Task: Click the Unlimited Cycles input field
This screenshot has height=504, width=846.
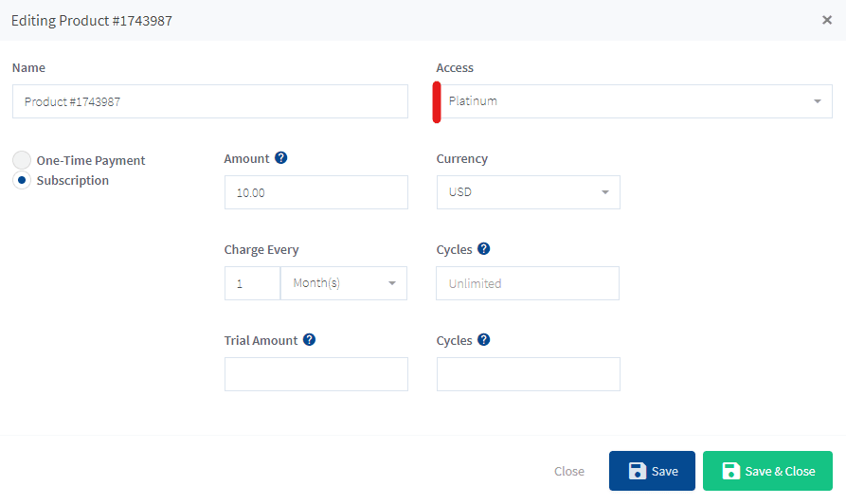Action: (528, 283)
